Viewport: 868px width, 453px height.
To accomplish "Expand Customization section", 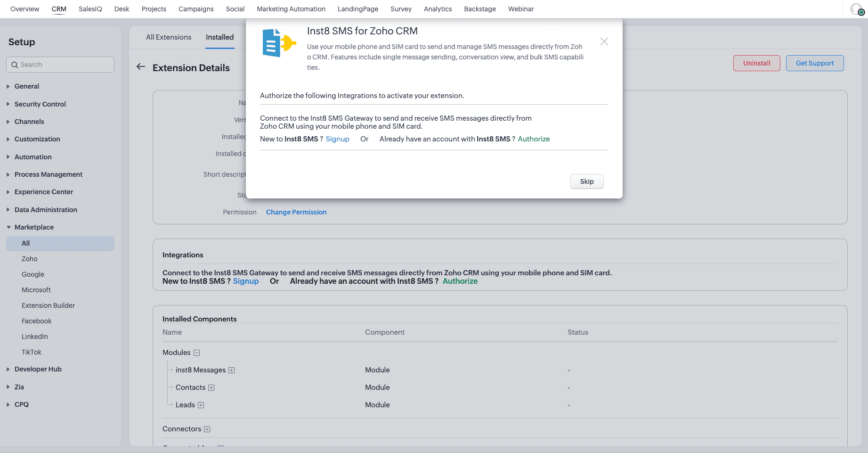I will (8, 139).
